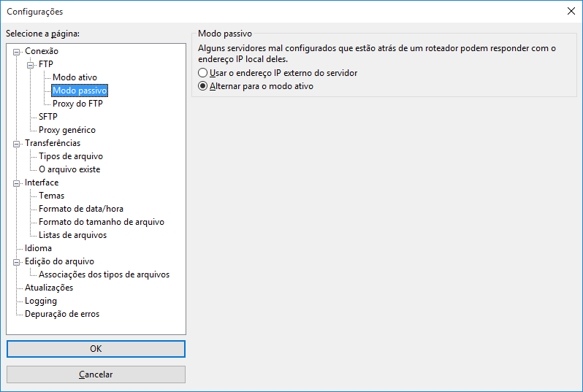The height and width of the screenshot is (392, 583).
Task: Click the Cancelar button
Action: 96,374
